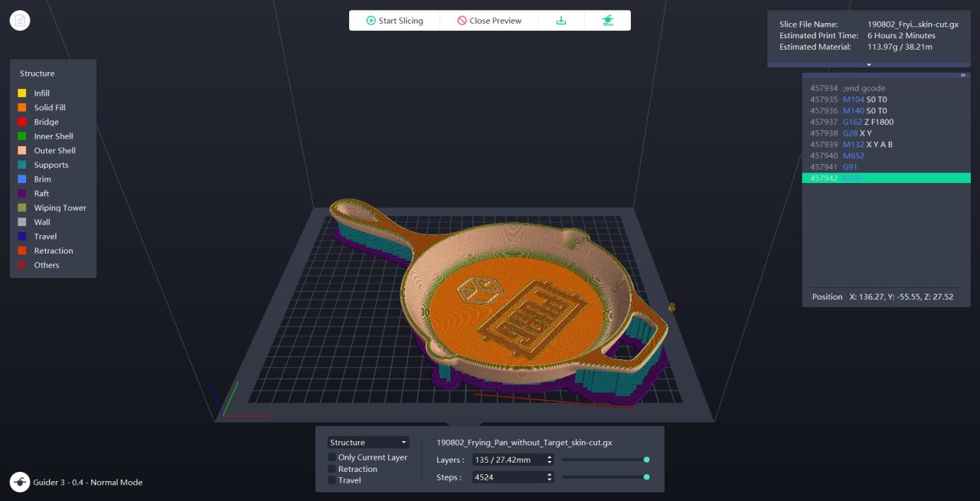Select highlighted gcode line 457942
980x501 pixels.
[886, 178]
